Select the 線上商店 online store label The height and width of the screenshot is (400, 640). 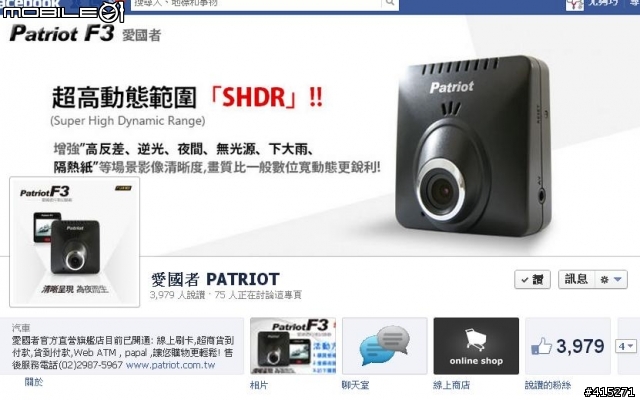coord(452,384)
